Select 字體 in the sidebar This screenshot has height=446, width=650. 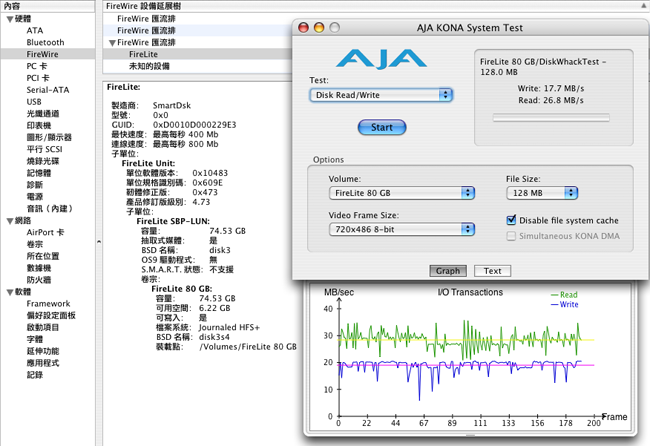click(35, 339)
